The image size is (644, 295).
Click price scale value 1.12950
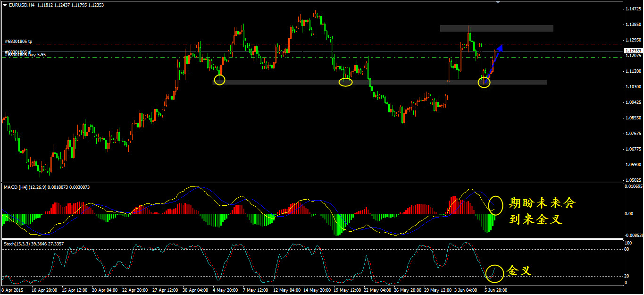tap(633, 40)
